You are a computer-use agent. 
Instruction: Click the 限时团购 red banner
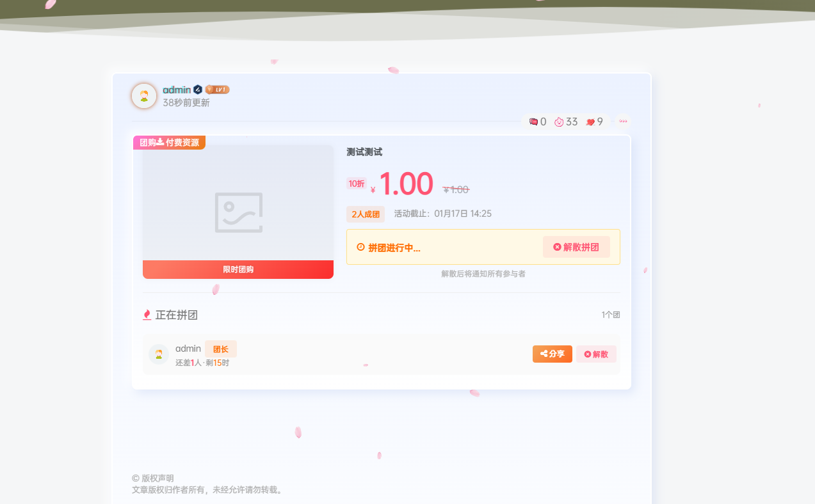[238, 269]
